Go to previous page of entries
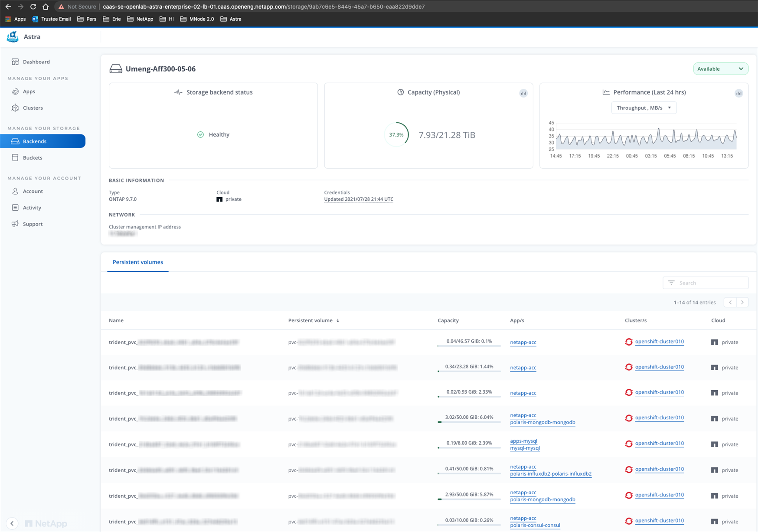This screenshot has height=532, width=758. tap(730, 302)
